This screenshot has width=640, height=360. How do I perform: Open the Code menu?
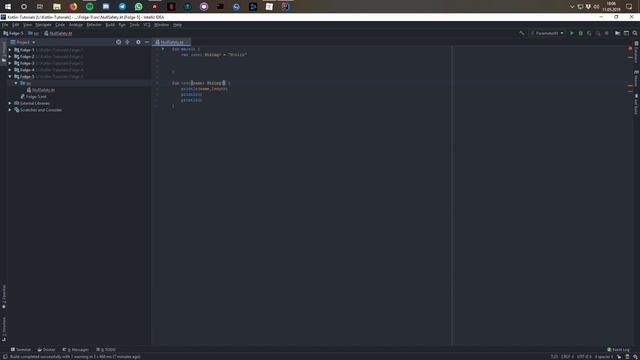(60, 25)
